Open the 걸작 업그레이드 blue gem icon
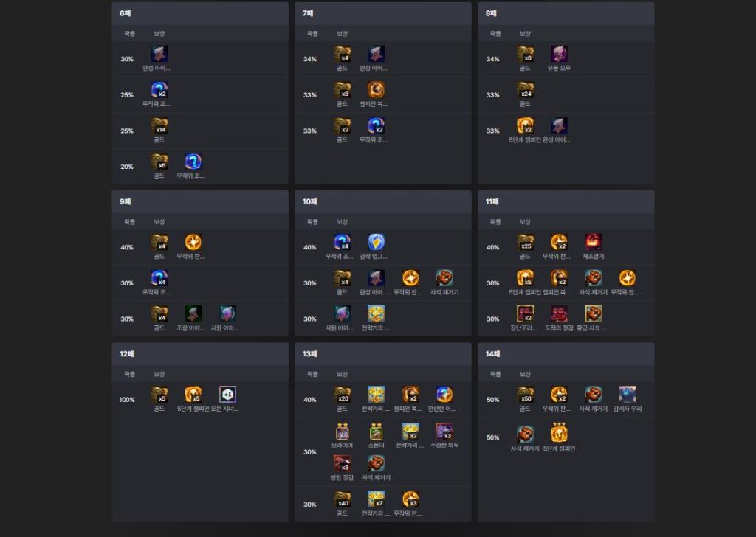 376,243
